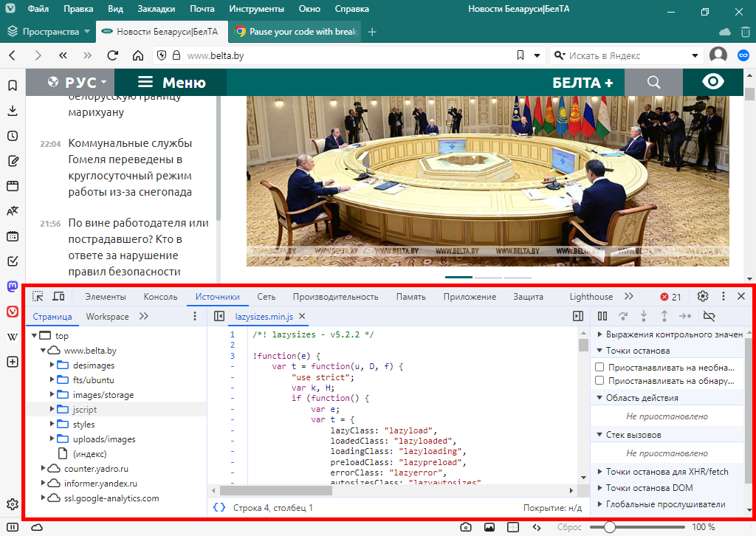
Task: Open DevTools settings gear
Action: [x=702, y=297]
